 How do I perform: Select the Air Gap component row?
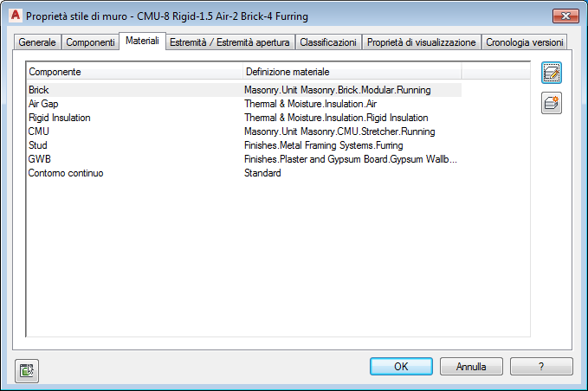click(x=43, y=104)
